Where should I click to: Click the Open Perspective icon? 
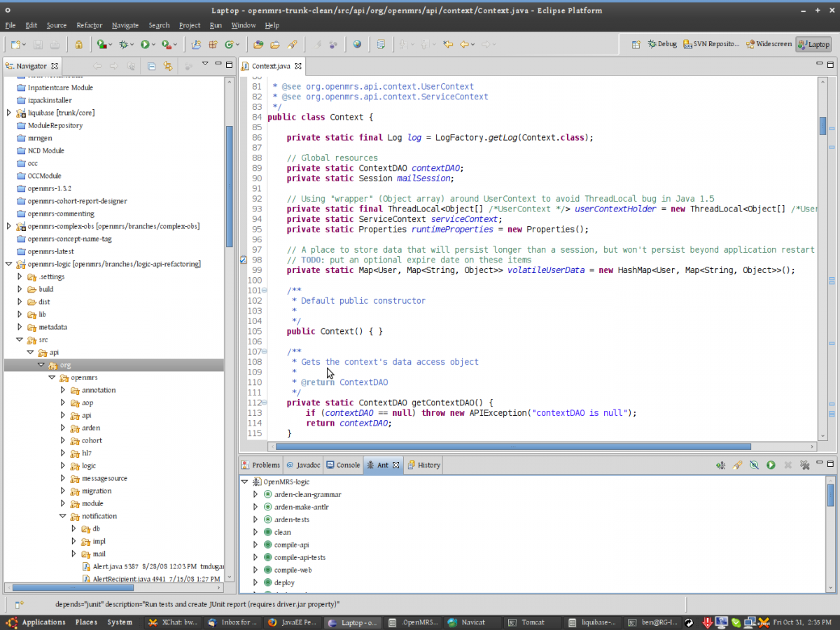tap(636, 44)
